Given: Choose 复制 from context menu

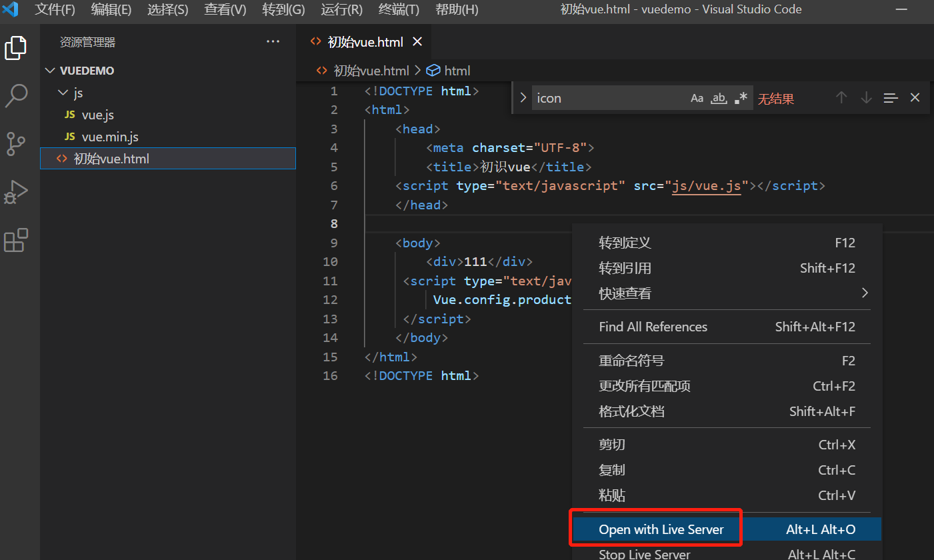Looking at the screenshot, I should 727,470.
